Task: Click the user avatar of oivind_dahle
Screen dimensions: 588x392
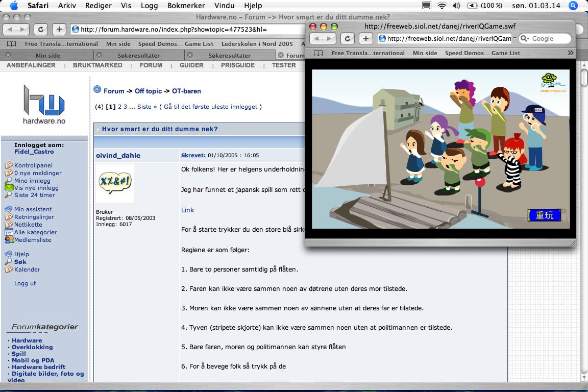Action: (115, 183)
